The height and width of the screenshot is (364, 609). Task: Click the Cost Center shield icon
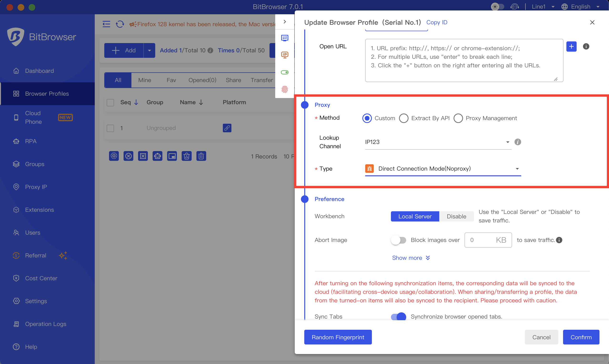point(16,278)
